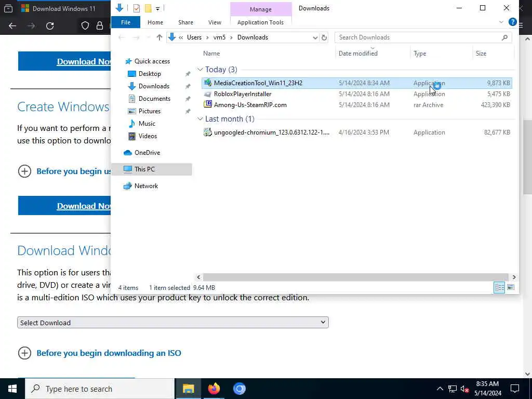This screenshot has height=399, width=532.
Task: Click the search magnifier icon in Explorer
Action: [504, 37]
